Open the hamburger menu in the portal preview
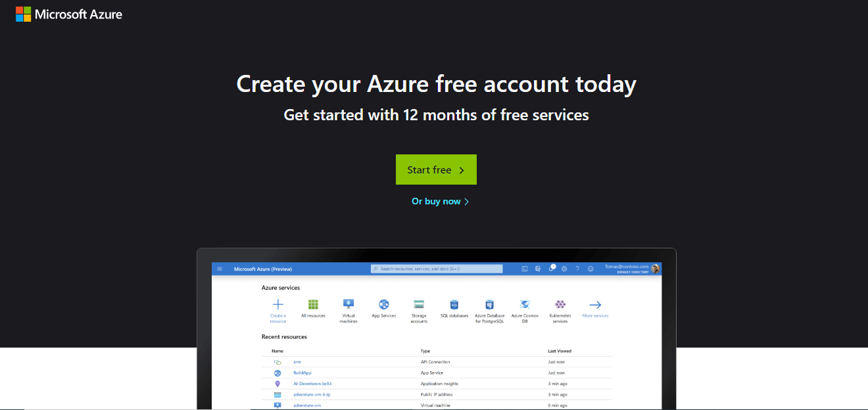The height and width of the screenshot is (410, 868). pyautogui.click(x=220, y=269)
